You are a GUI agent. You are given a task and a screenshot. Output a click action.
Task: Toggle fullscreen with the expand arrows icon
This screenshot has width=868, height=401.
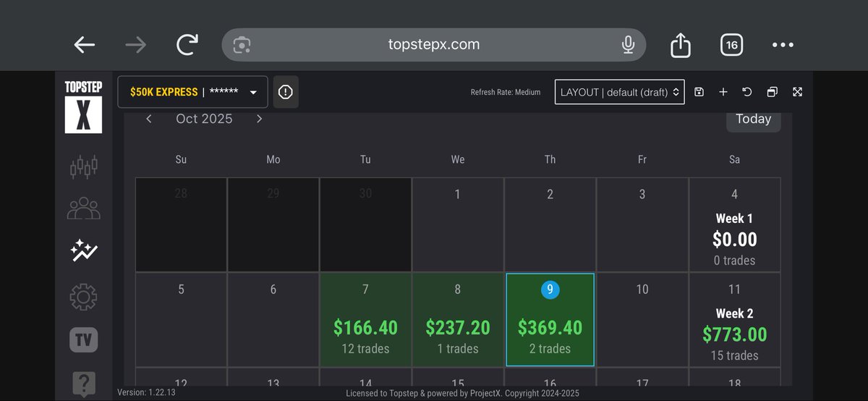point(797,92)
